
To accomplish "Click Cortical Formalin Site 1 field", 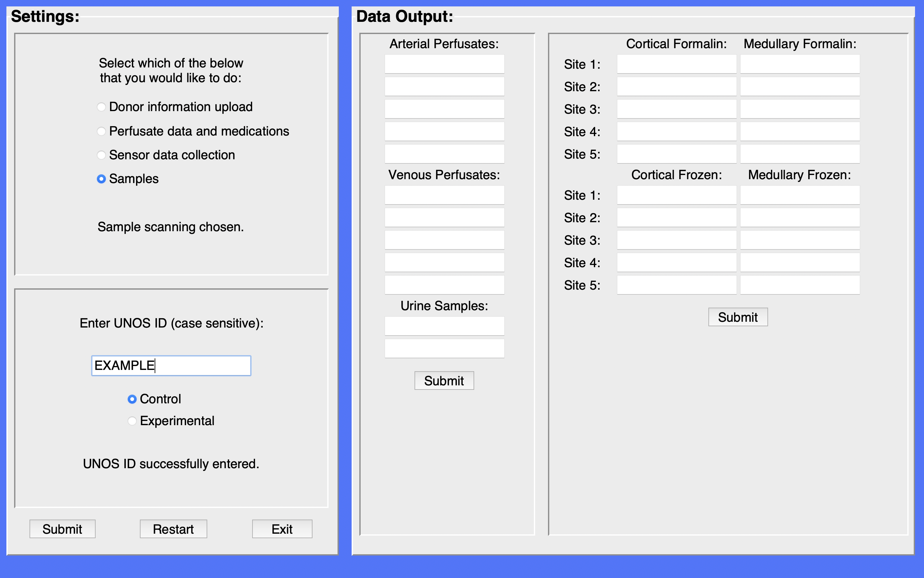I will (677, 64).
